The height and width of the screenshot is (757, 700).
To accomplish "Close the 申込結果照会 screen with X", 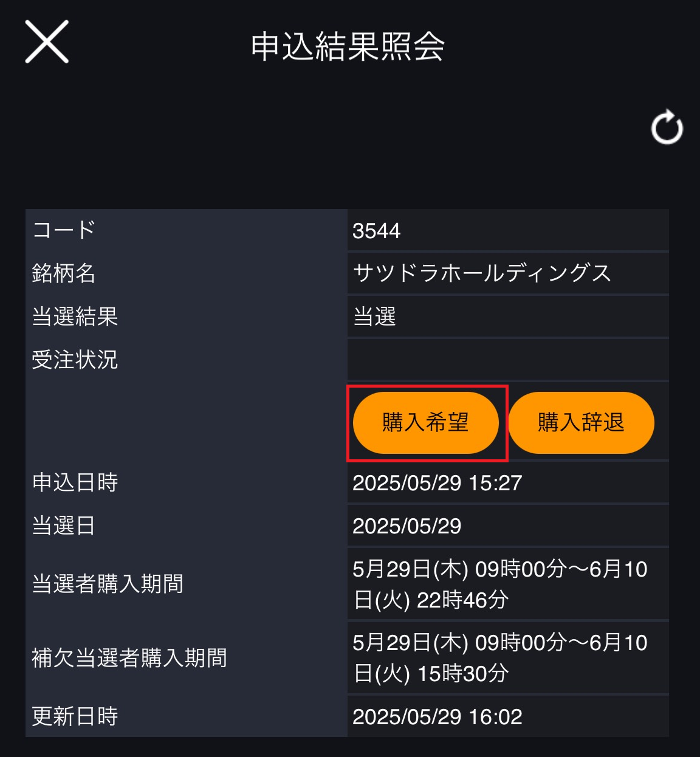I will 47,42.
